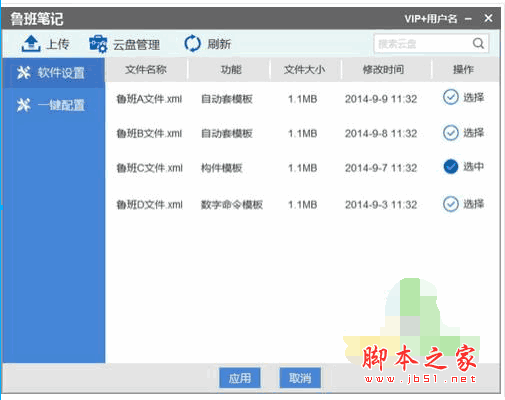Click date 2014-9-8 11:32

click(381, 133)
